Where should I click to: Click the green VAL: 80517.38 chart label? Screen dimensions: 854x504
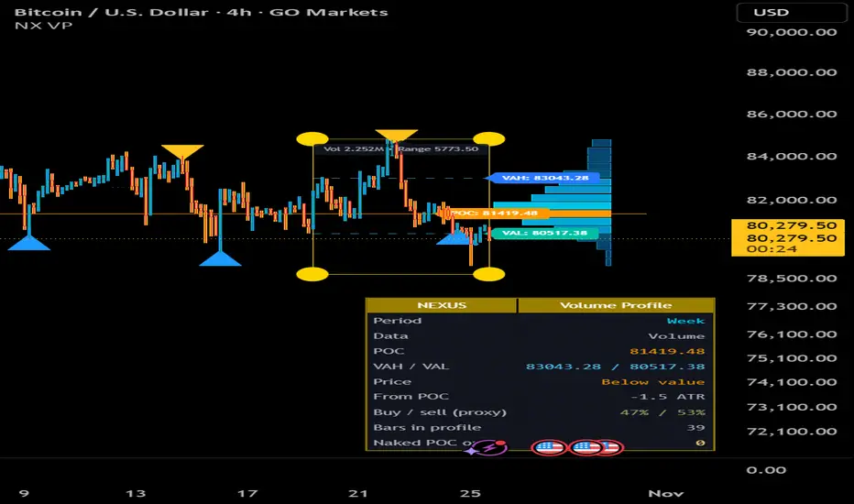[544, 233]
